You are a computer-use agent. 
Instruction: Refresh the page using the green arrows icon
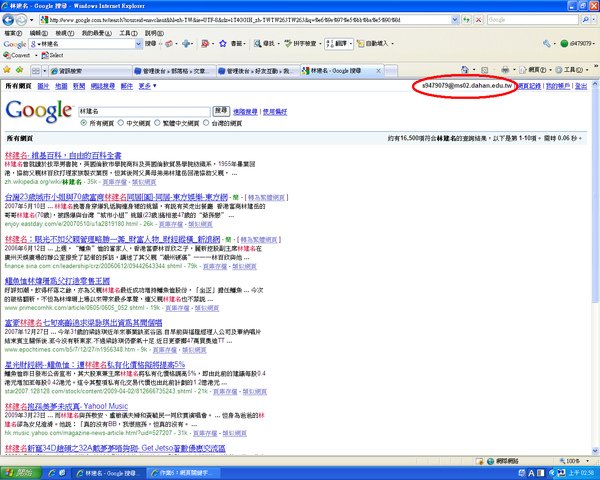pyautogui.click(x=466, y=20)
